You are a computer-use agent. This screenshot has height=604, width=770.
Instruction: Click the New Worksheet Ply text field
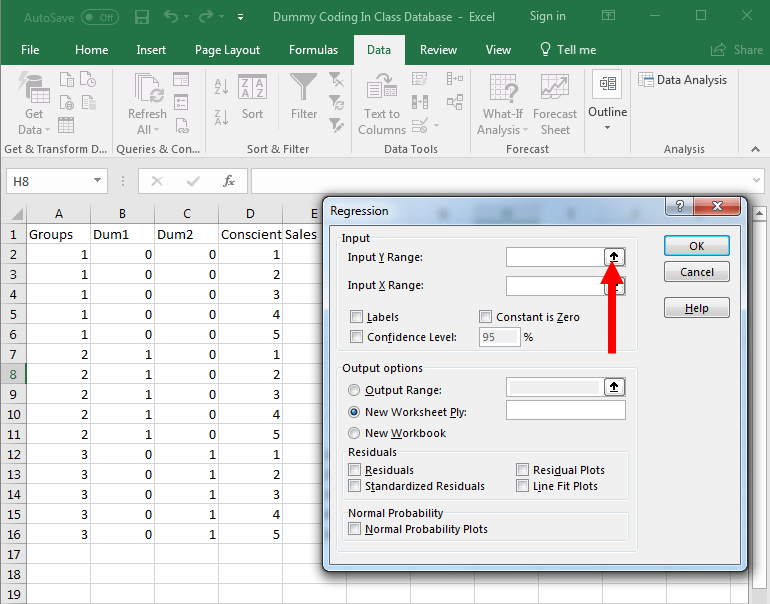click(566, 410)
